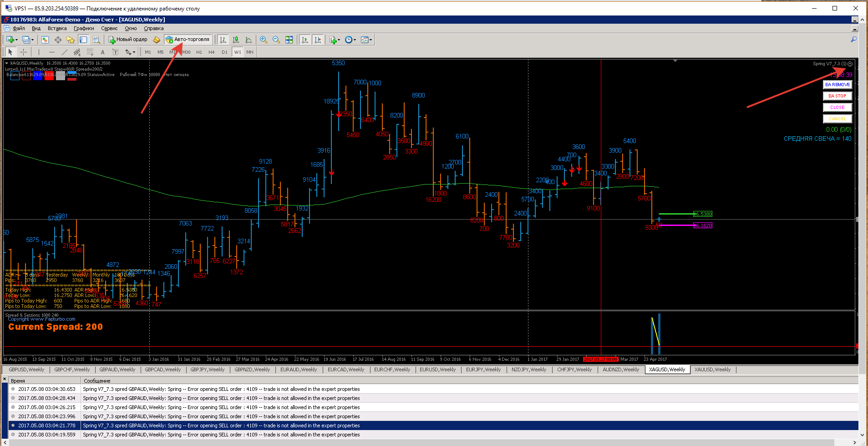Select the Text Label tool
The width and height of the screenshot is (868, 446).
115,52
